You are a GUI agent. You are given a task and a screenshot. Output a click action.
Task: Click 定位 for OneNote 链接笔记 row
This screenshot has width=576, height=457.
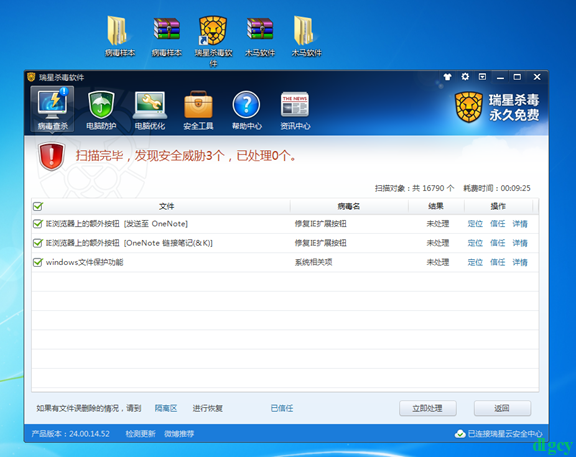pos(475,243)
